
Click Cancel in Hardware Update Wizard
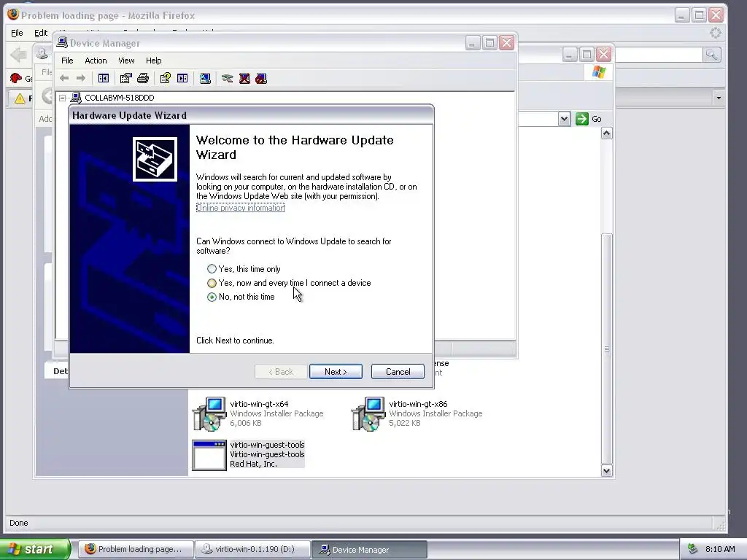(x=398, y=372)
